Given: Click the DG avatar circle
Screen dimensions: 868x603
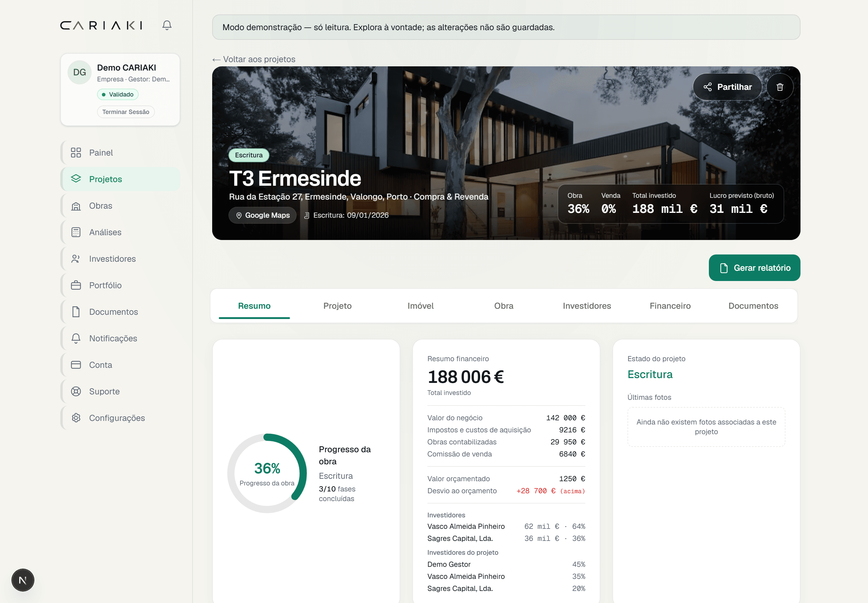Looking at the screenshot, I should click(79, 72).
